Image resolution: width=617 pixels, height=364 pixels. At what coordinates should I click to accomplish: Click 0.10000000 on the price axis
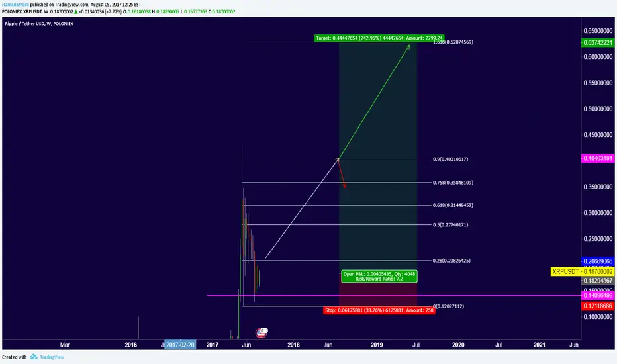tap(598, 317)
